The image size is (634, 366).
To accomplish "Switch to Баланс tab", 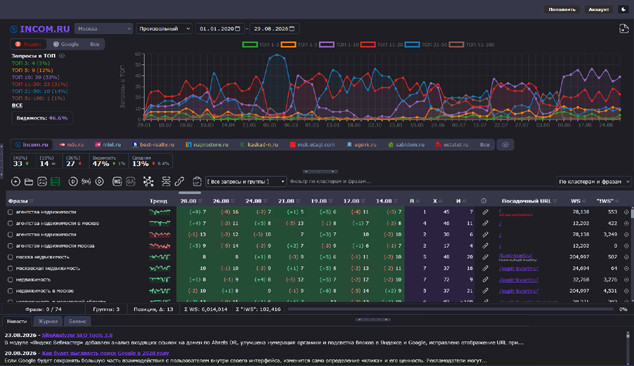I will [x=77, y=321].
